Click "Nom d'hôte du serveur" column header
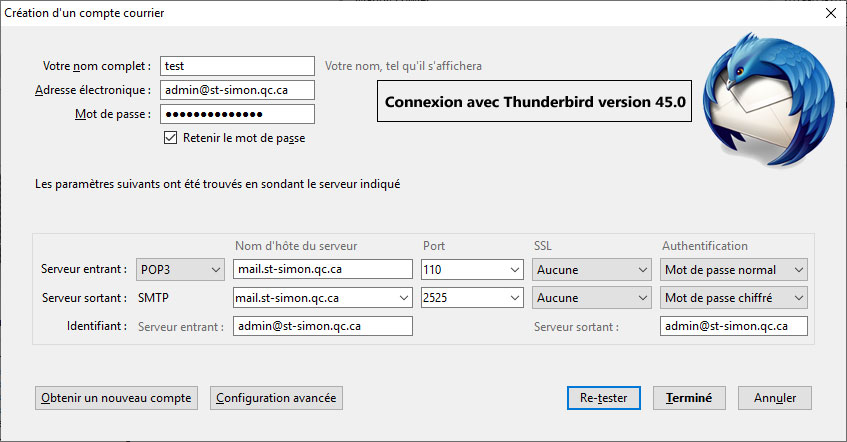This screenshot has width=847, height=442. coord(296,246)
